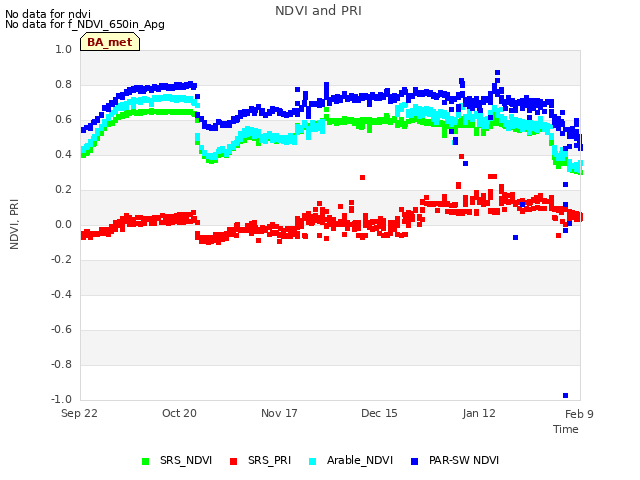
Task: Click the -0.8 y-axis tick label
Action: point(61,364)
